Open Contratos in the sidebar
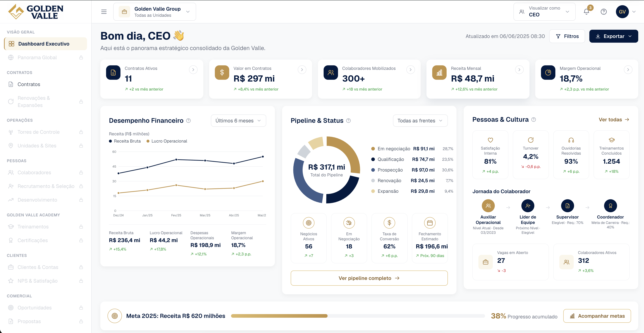The height and width of the screenshot is (333, 644). (46, 84)
